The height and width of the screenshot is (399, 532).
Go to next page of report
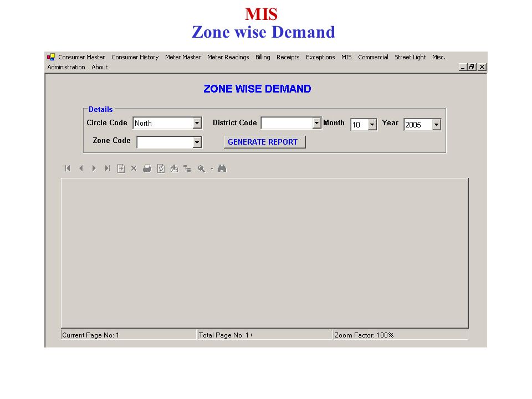(x=94, y=168)
